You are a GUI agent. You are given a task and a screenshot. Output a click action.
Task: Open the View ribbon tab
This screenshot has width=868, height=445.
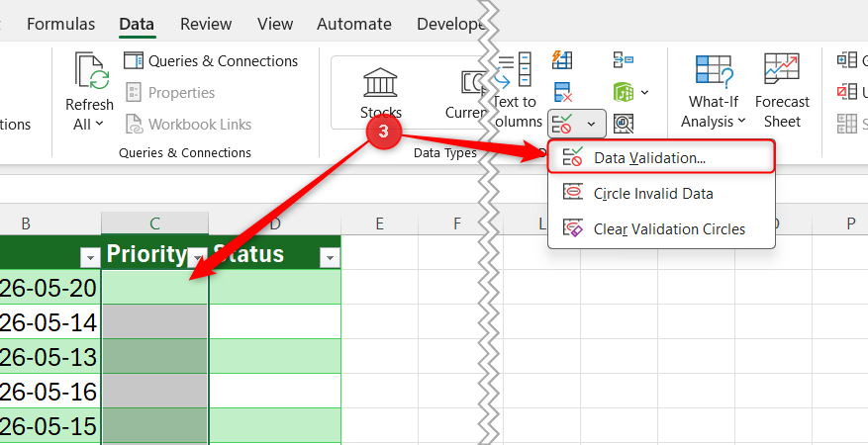[x=275, y=25]
